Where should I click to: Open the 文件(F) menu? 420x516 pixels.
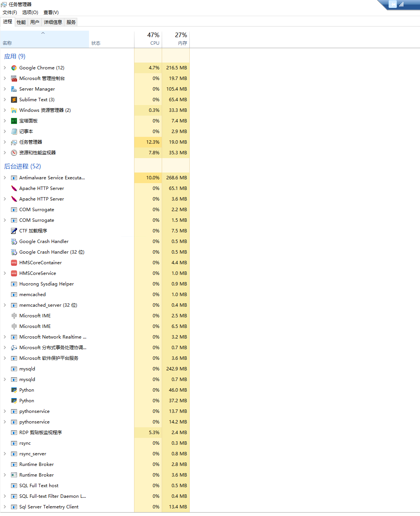[10, 13]
